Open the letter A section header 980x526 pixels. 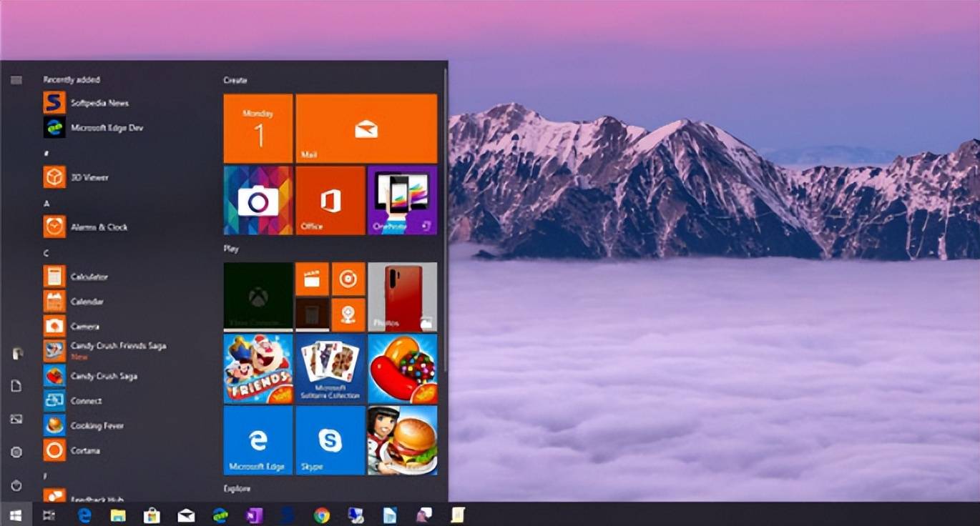point(46,203)
